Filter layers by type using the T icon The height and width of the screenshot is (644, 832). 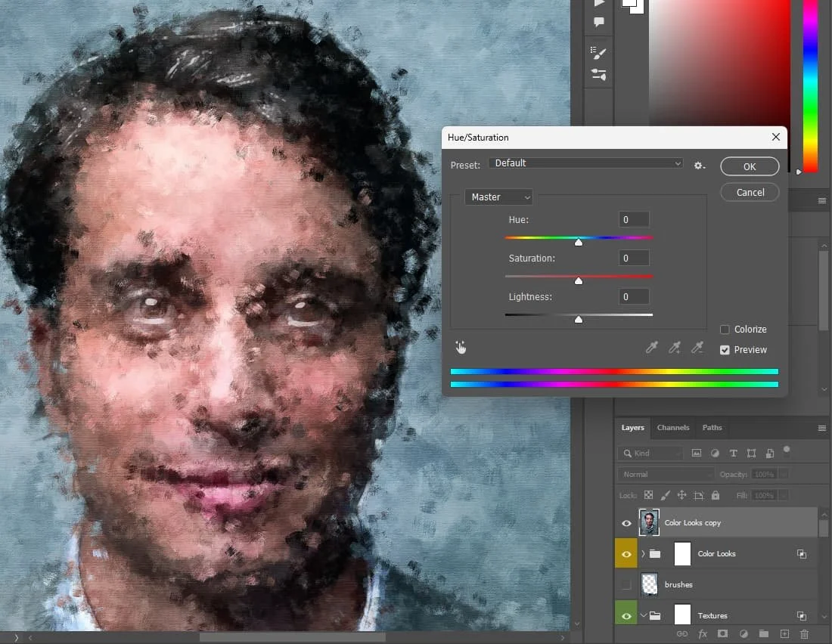coord(732,453)
